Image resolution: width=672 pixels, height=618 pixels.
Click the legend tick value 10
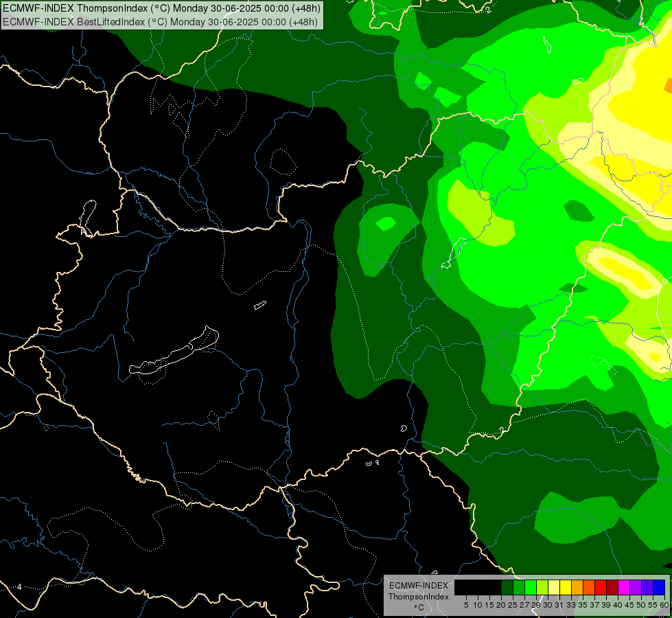pyautogui.click(x=478, y=605)
